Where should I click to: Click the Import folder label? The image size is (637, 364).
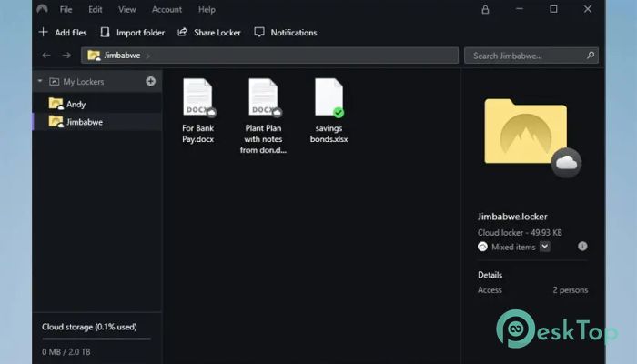click(x=140, y=33)
